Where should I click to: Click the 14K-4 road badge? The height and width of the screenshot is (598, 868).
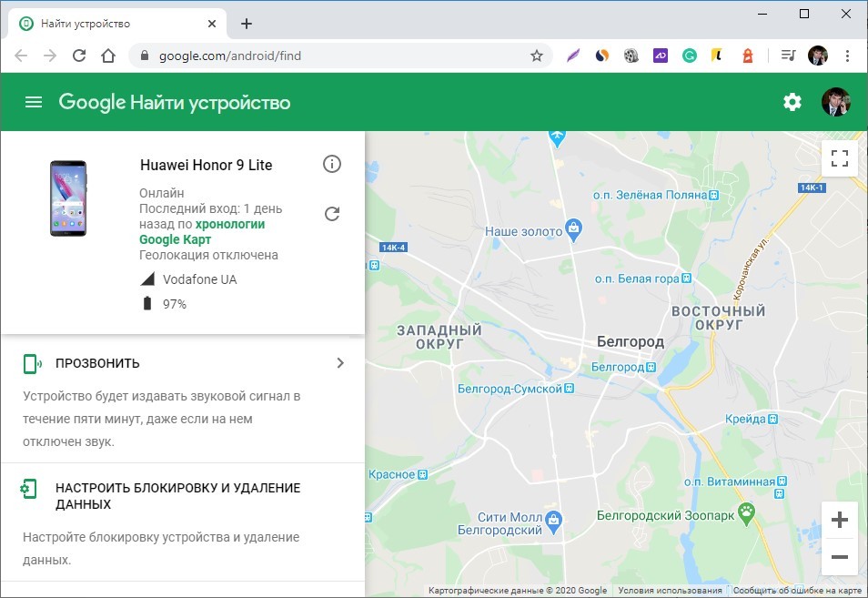click(394, 248)
